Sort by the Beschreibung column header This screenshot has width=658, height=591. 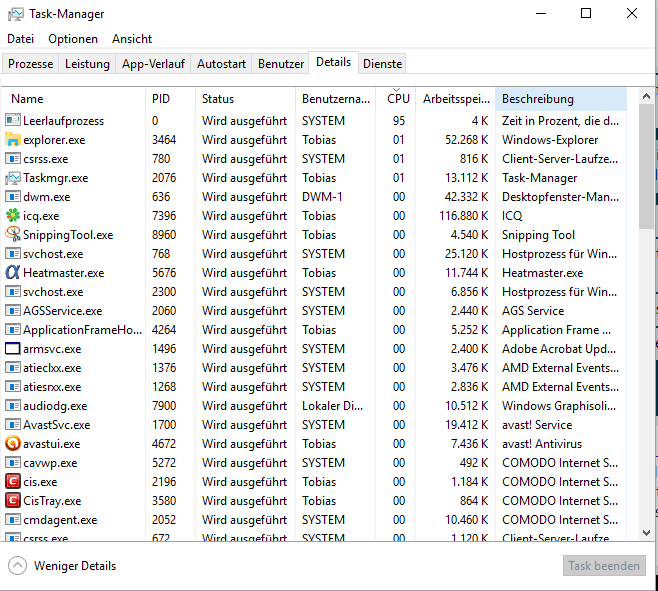coord(561,99)
